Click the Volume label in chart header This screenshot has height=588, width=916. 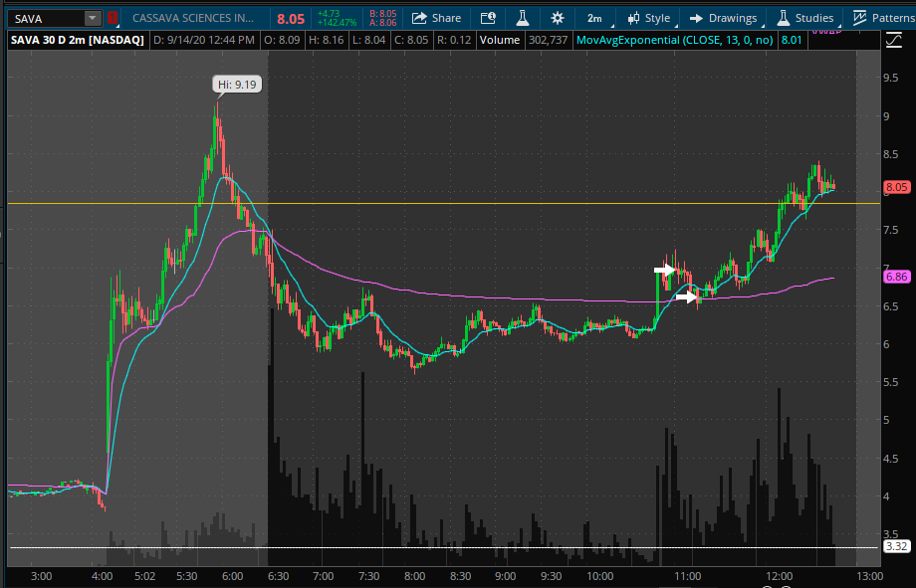[x=498, y=40]
